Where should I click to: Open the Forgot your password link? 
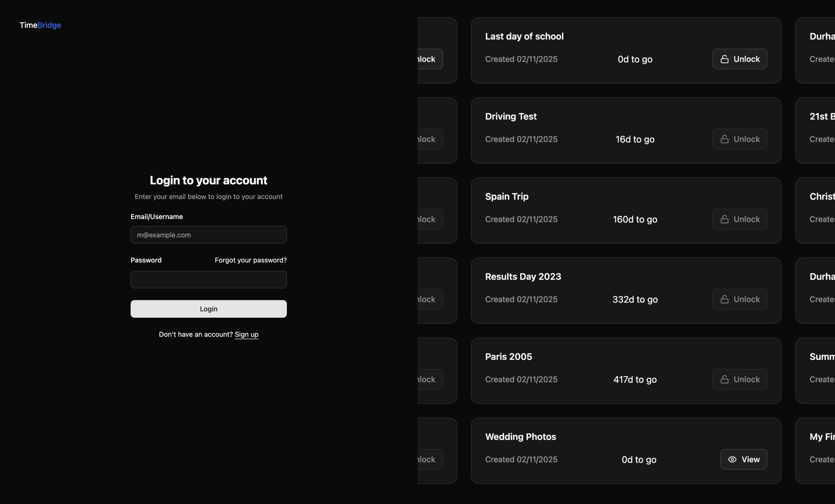[x=250, y=260]
